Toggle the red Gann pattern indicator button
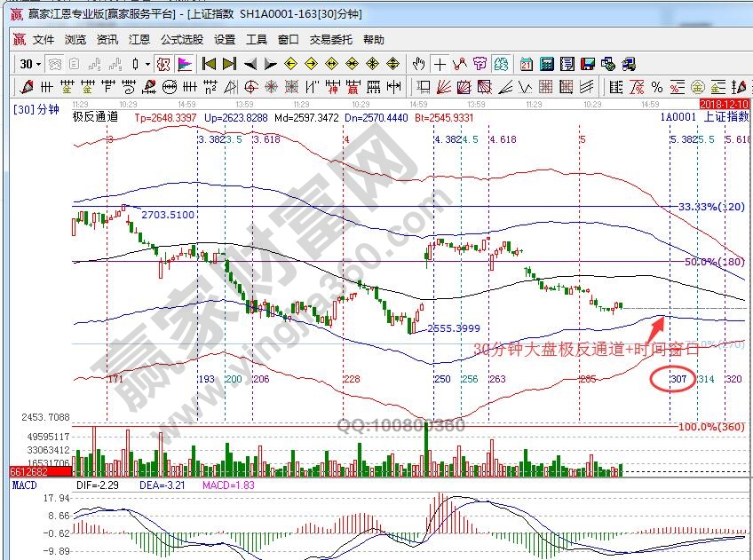 point(163,64)
